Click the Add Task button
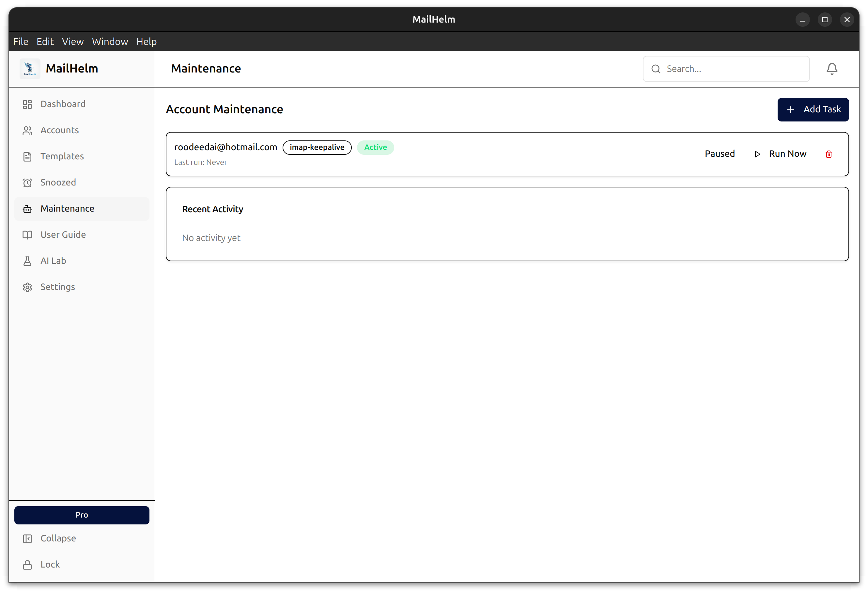The width and height of the screenshot is (868, 593). click(813, 109)
